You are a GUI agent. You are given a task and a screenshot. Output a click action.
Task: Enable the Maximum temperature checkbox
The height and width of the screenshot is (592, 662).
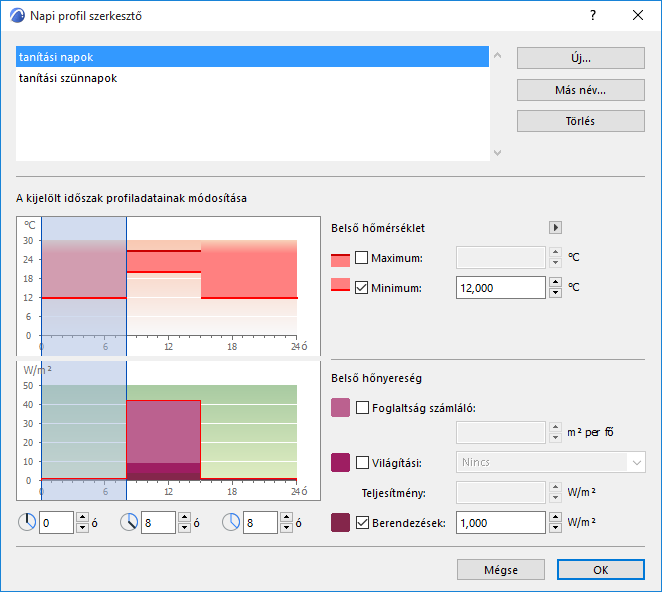pyautogui.click(x=361, y=258)
